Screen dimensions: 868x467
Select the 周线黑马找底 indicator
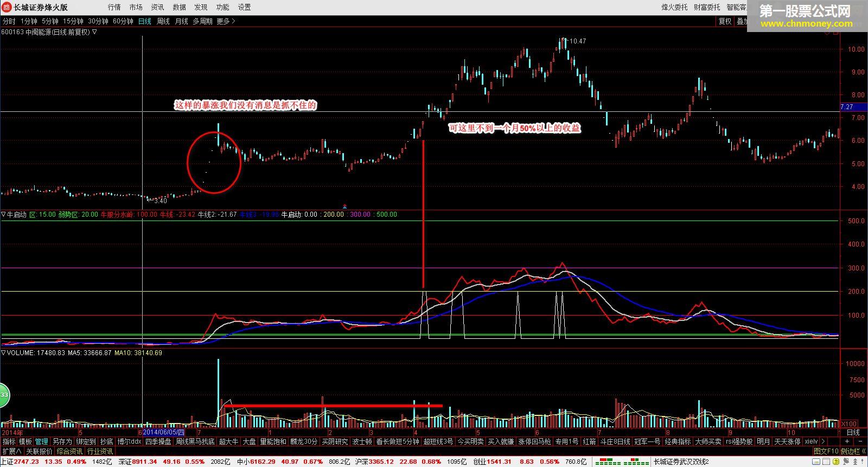pos(195,441)
